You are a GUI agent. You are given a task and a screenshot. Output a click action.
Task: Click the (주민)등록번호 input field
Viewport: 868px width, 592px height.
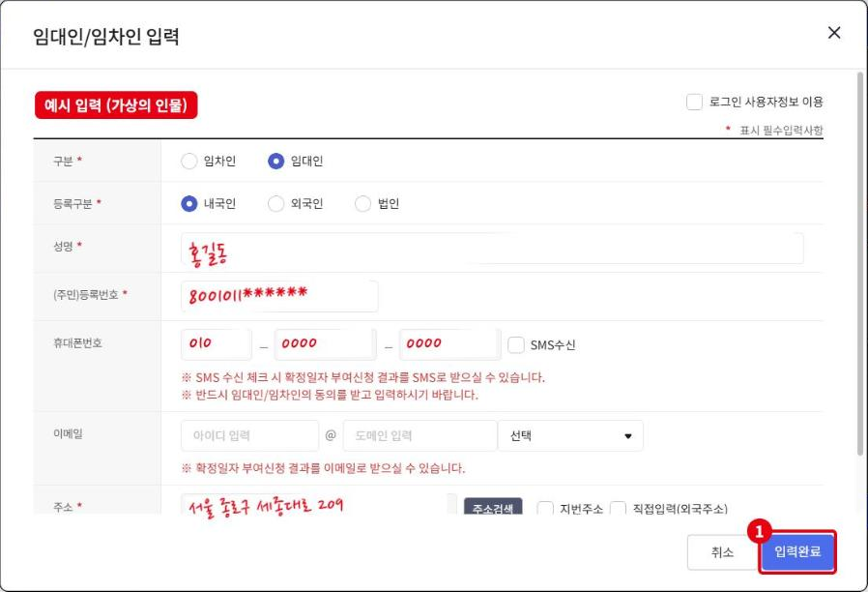[279, 296]
